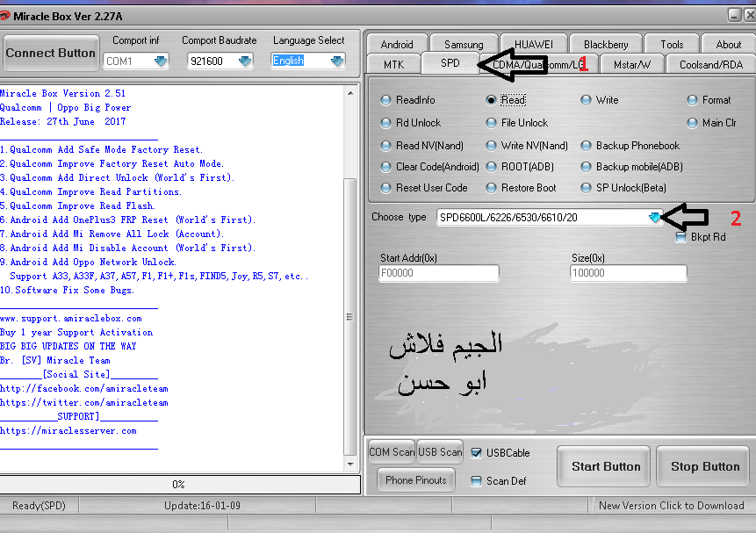Open the Tools tab
The image size is (756, 533).
[x=672, y=45]
